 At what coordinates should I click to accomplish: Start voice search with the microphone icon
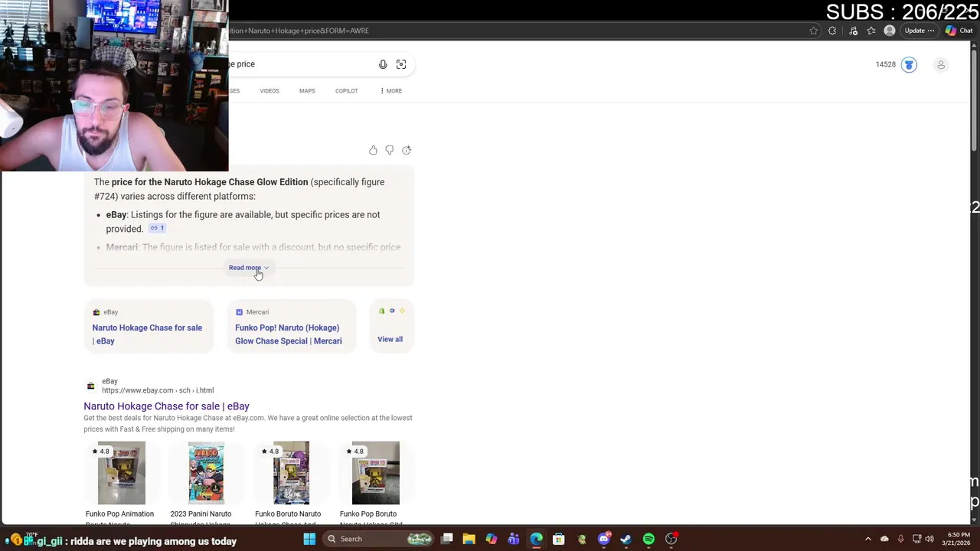[x=383, y=64]
